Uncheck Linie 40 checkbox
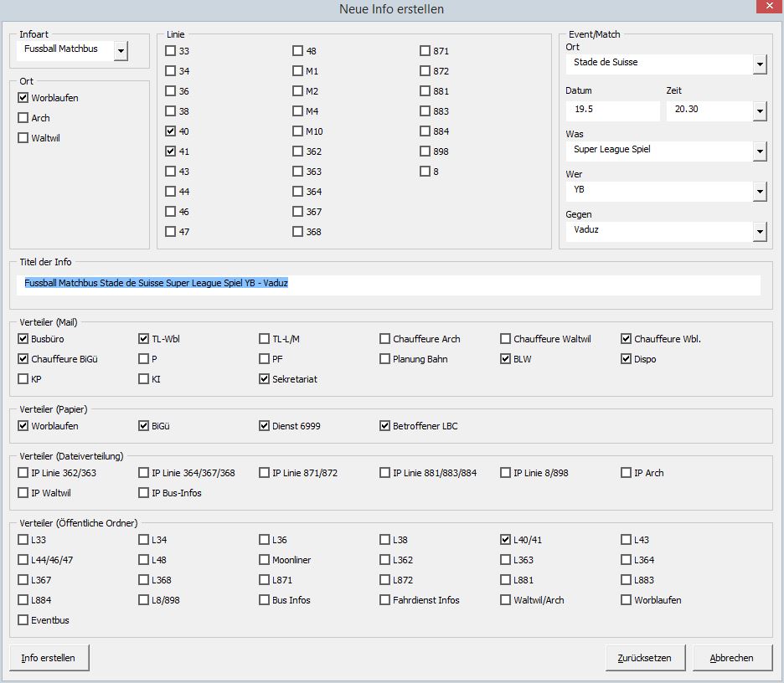Image resolution: width=784 pixels, height=683 pixels. 171,131
